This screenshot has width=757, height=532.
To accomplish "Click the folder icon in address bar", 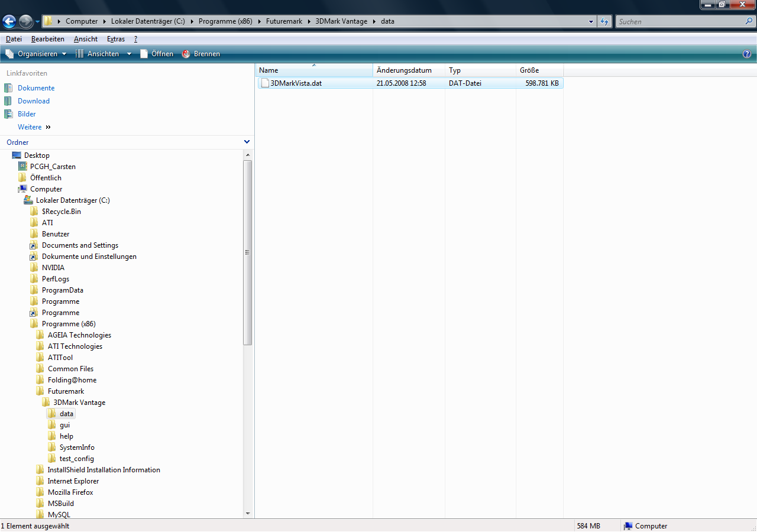I will tap(48, 21).
